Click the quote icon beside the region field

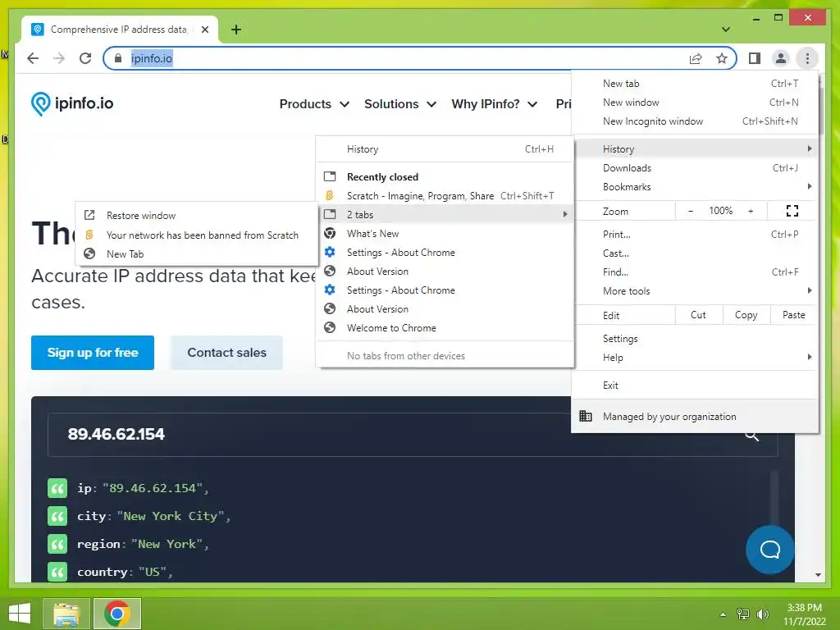(57, 545)
